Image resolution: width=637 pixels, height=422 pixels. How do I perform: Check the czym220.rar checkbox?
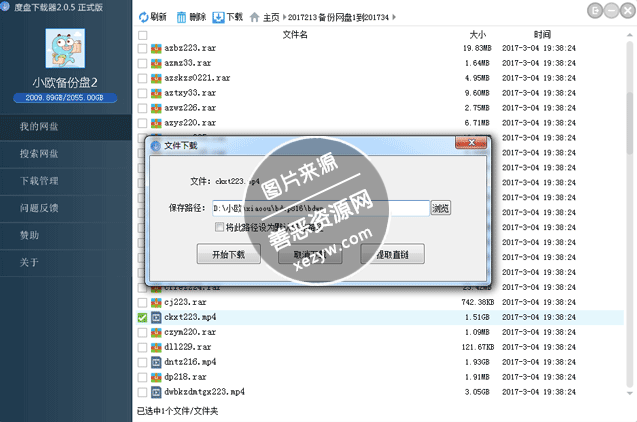[142, 333]
